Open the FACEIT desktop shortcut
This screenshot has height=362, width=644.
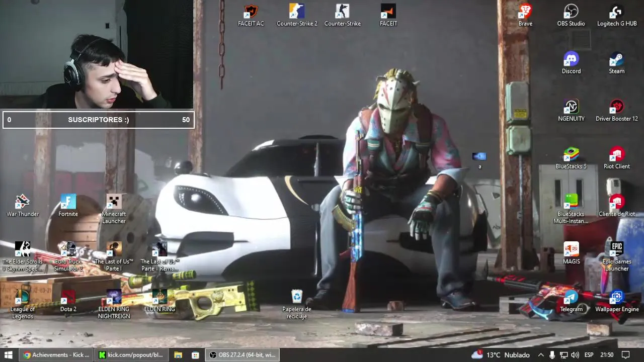pos(388,15)
